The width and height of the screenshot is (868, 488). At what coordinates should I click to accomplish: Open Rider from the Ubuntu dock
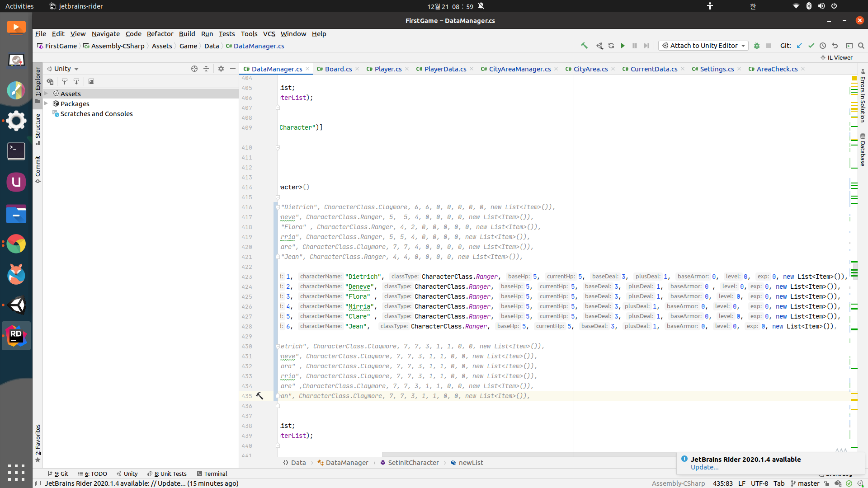tap(16, 336)
